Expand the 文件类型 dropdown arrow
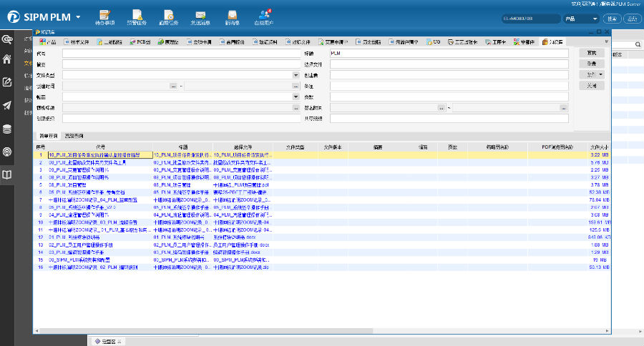This screenshot has width=644, height=346. click(296, 75)
